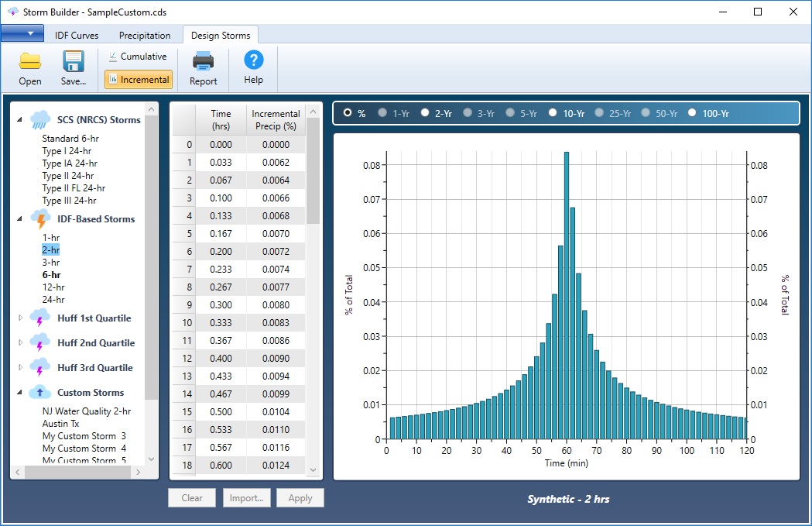812x526 pixels.
Task: Choose the 2-Yr return period option
Action: coord(425,113)
